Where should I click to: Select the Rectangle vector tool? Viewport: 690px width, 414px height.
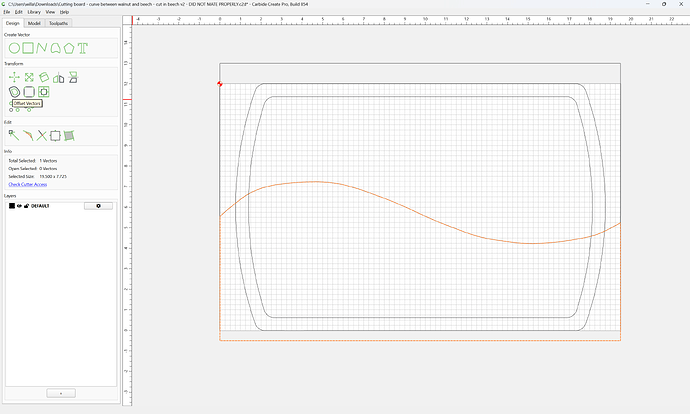point(28,48)
